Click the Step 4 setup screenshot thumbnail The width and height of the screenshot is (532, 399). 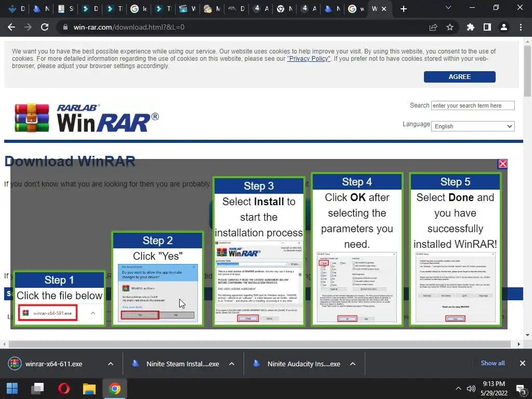[x=356, y=287]
